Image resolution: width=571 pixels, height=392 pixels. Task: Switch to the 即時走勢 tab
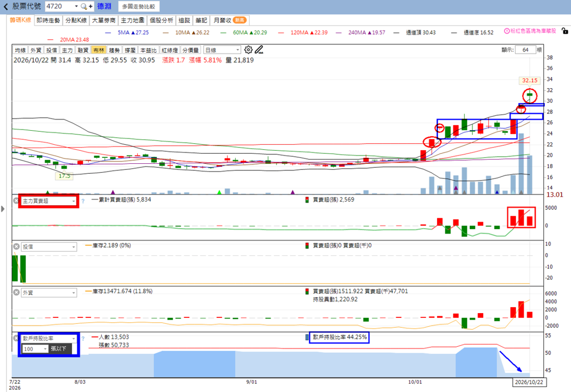[x=48, y=20]
